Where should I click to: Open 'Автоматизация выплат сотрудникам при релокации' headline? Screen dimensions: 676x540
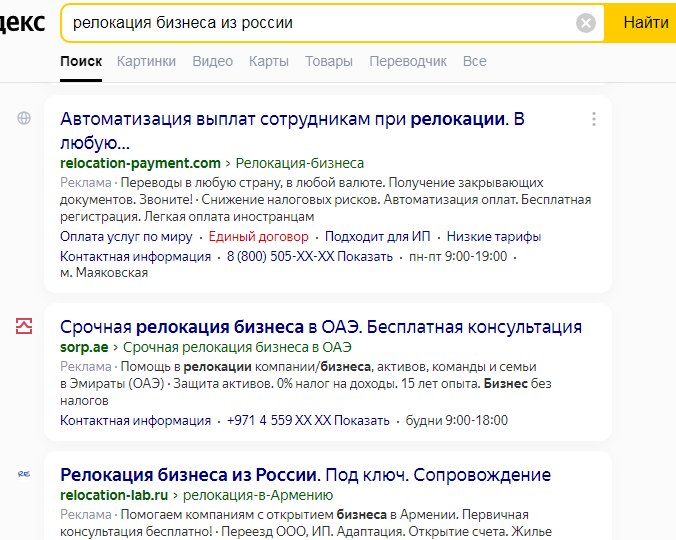[x=292, y=131]
